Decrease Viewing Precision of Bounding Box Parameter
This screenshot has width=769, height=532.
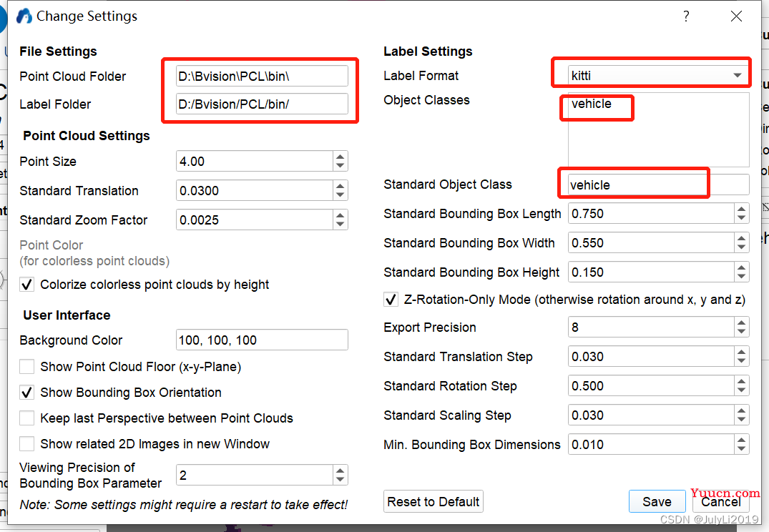pyautogui.click(x=341, y=480)
